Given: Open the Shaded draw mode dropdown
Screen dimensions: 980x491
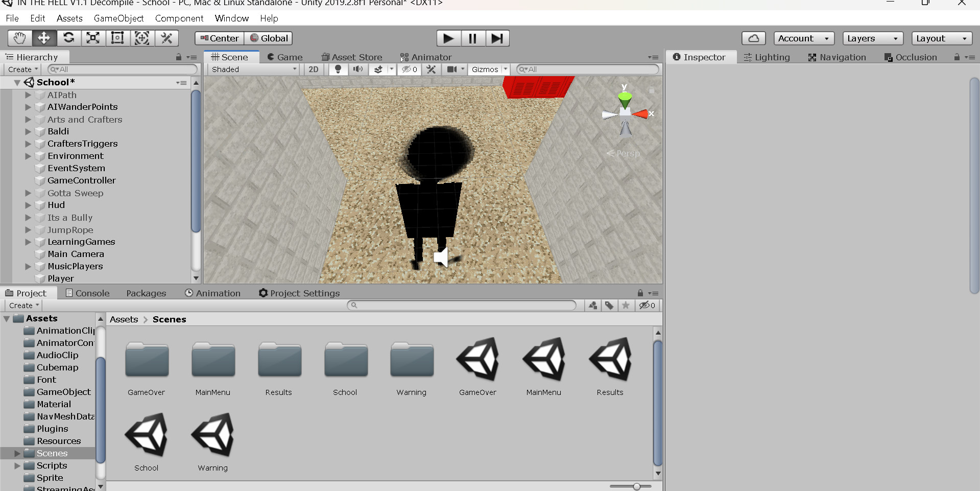Looking at the screenshot, I should (252, 69).
